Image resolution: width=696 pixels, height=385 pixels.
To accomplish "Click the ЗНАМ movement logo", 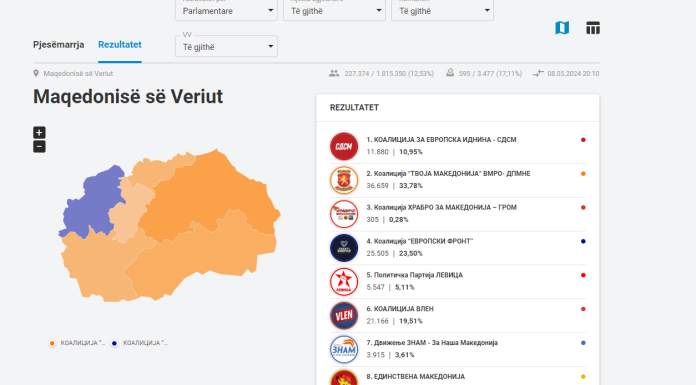I will [x=344, y=349].
